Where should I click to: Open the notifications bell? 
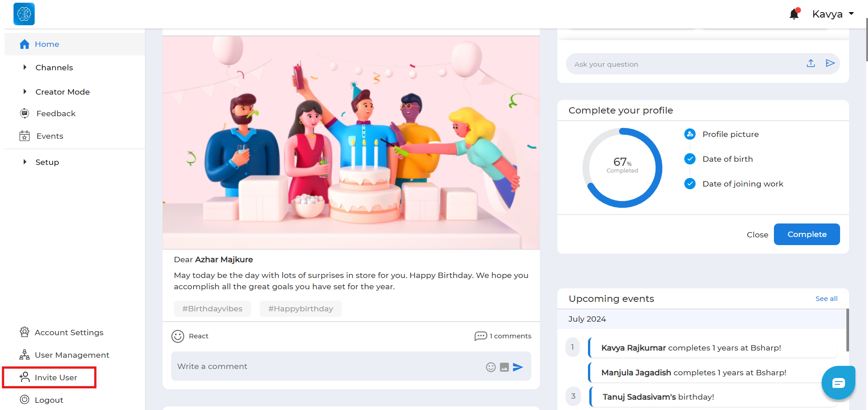point(794,14)
